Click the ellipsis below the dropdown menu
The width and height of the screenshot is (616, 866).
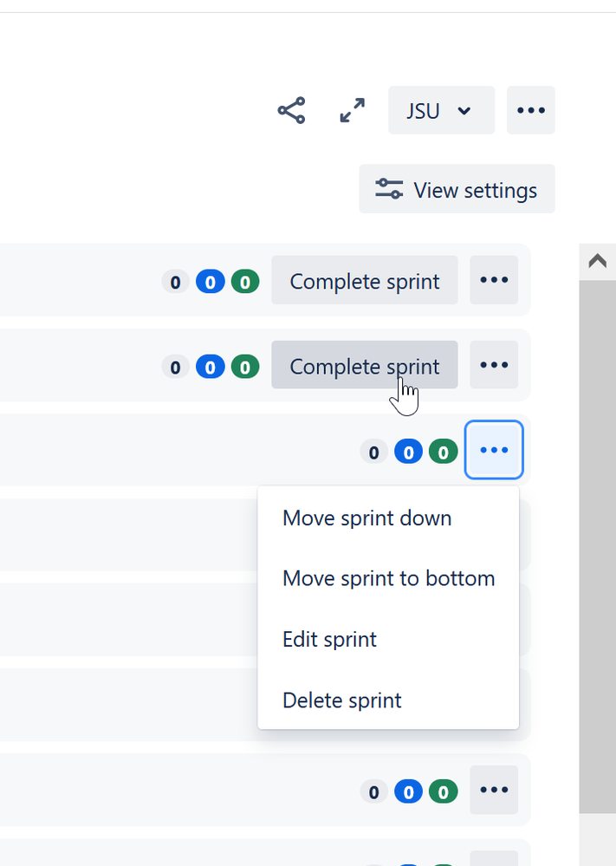pos(494,790)
